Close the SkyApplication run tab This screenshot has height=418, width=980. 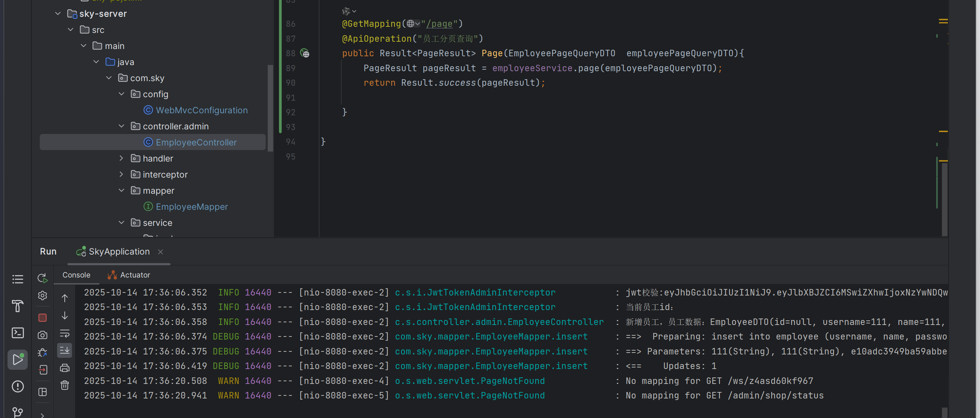(x=161, y=252)
